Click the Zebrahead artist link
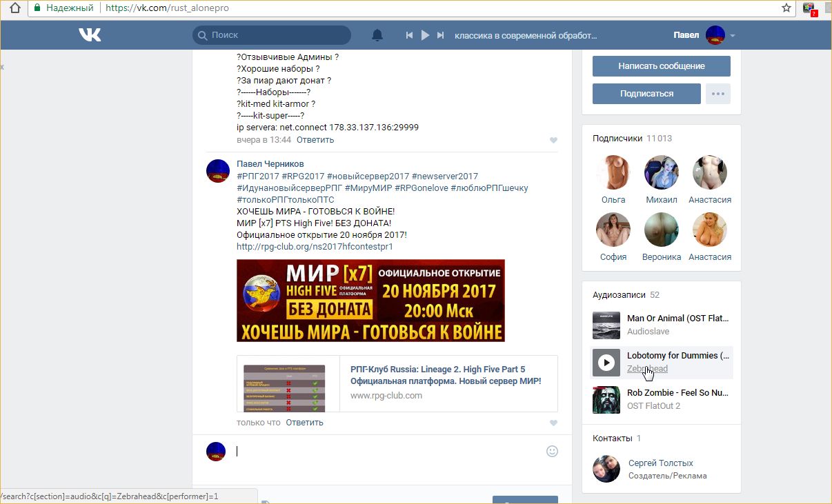The height and width of the screenshot is (504, 832). point(647,369)
